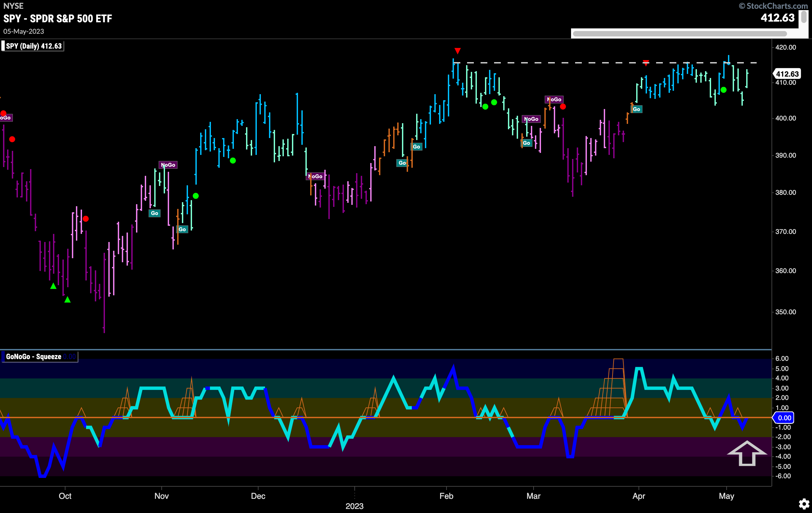This screenshot has width=812, height=513.
Task: Open the chart settings gear icon
Action: point(804,504)
